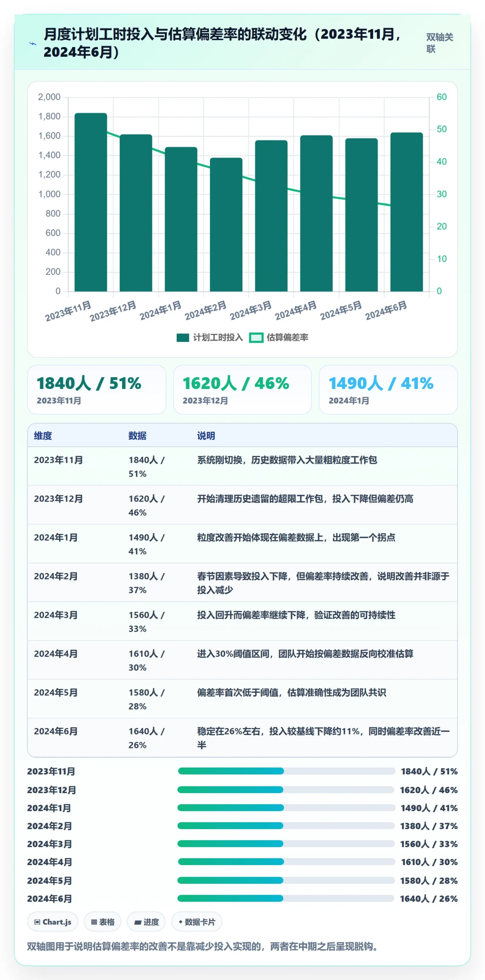The image size is (485, 980).
Task: Click the 2024年2月 bar in chart
Action: 226,224
